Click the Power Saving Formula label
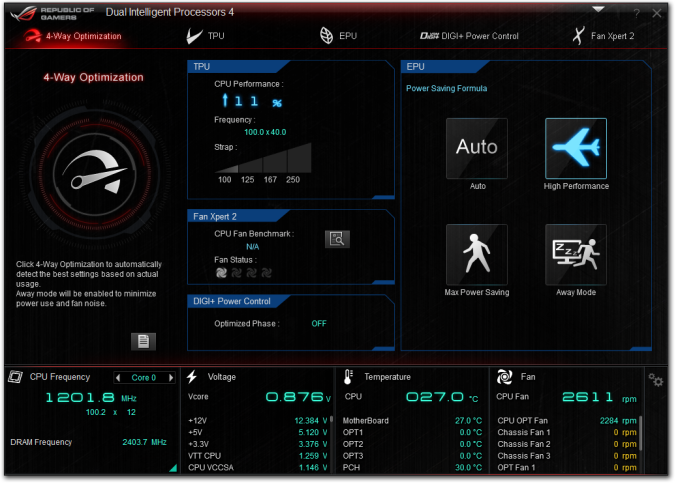Image resolution: width=678 pixels, height=484 pixels. click(x=446, y=88)
